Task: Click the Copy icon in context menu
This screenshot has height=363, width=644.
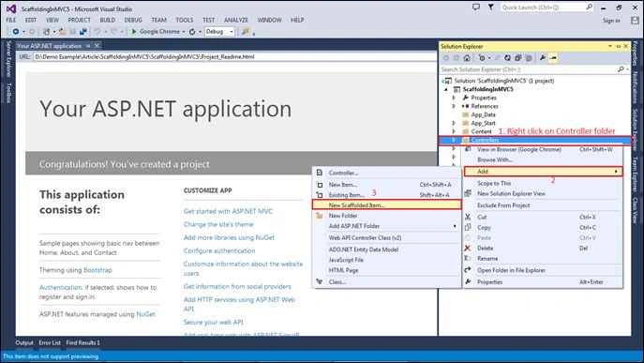Action: point(468,227)
